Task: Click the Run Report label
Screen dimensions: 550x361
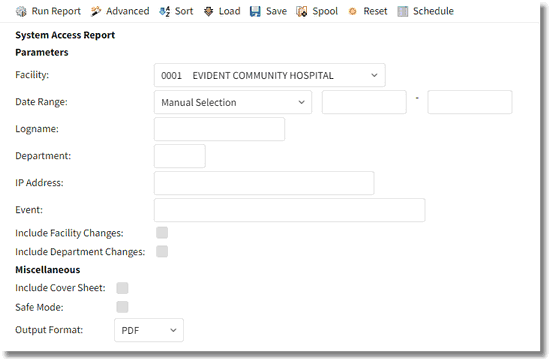Action: [x=56, y=11]
